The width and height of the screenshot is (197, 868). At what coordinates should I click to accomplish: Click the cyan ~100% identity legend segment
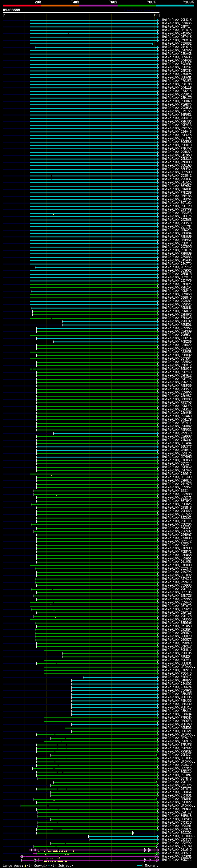coord(175,6)
